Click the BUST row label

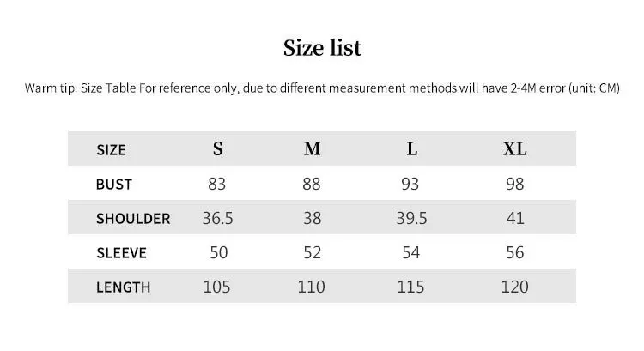tap(113, 185)
